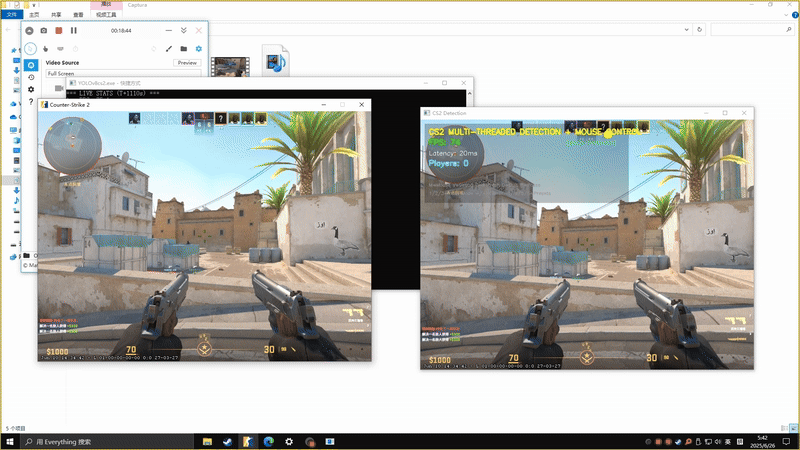
Task: Open Steam from the taskbar
Action: point(228,442)
